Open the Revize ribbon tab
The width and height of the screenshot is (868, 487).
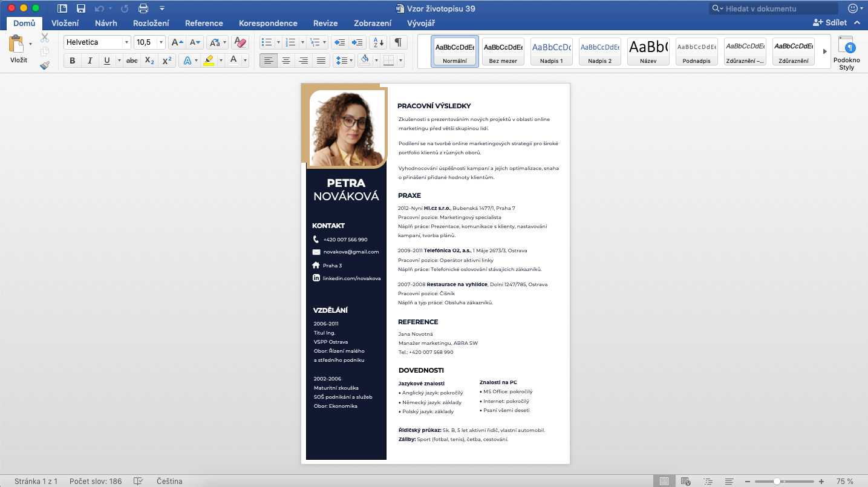click(x=325, y=23)
